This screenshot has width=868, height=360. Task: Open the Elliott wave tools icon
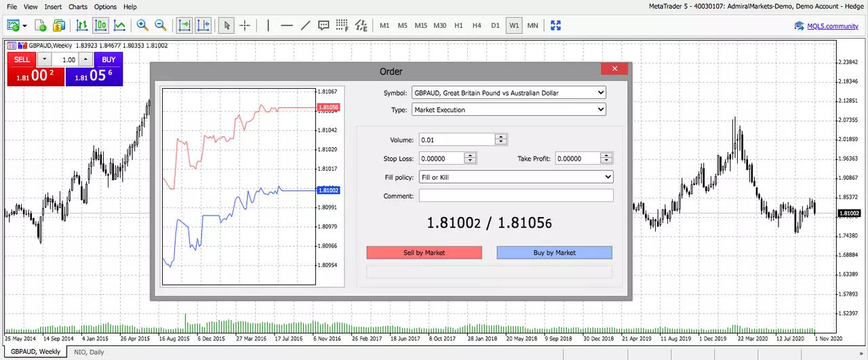(x=361, y=26)
